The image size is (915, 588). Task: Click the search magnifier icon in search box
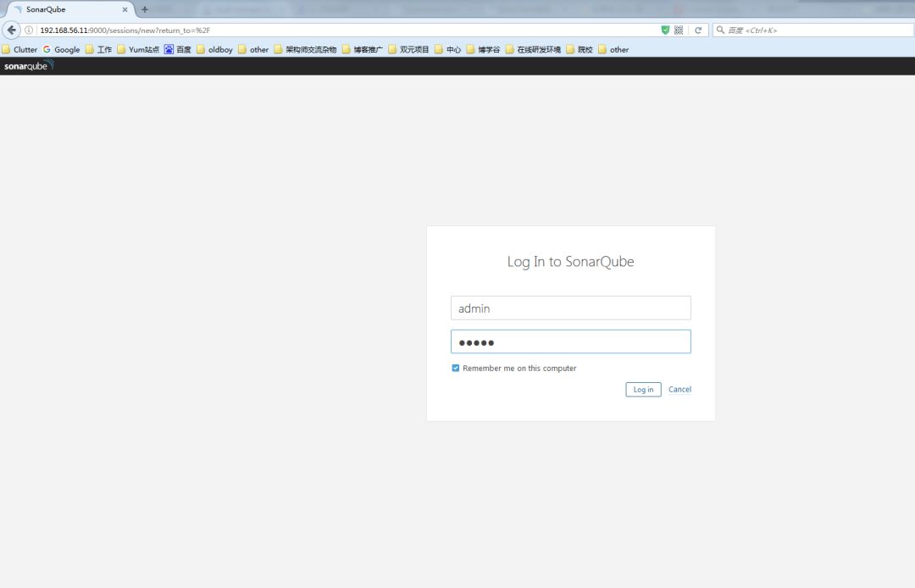[721, 31]
